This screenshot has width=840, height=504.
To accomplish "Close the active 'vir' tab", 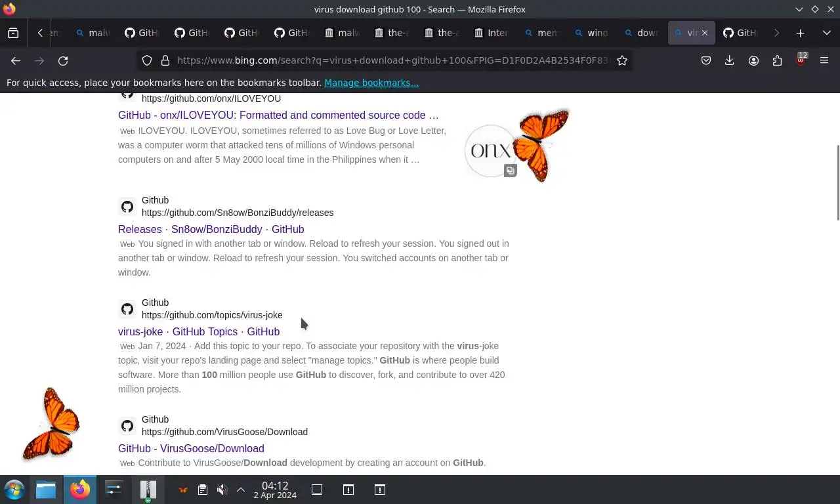I will coord(705,33).
